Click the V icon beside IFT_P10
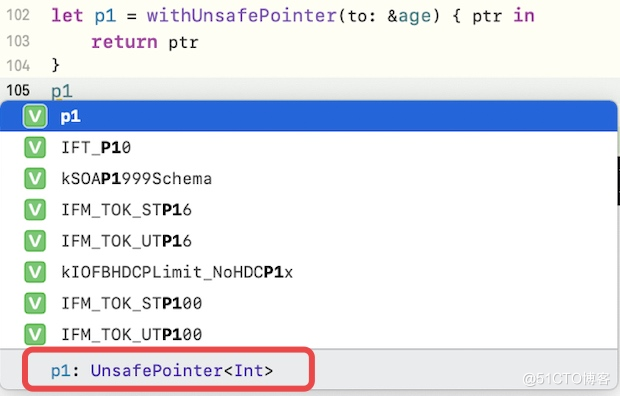 click(35, 148)
